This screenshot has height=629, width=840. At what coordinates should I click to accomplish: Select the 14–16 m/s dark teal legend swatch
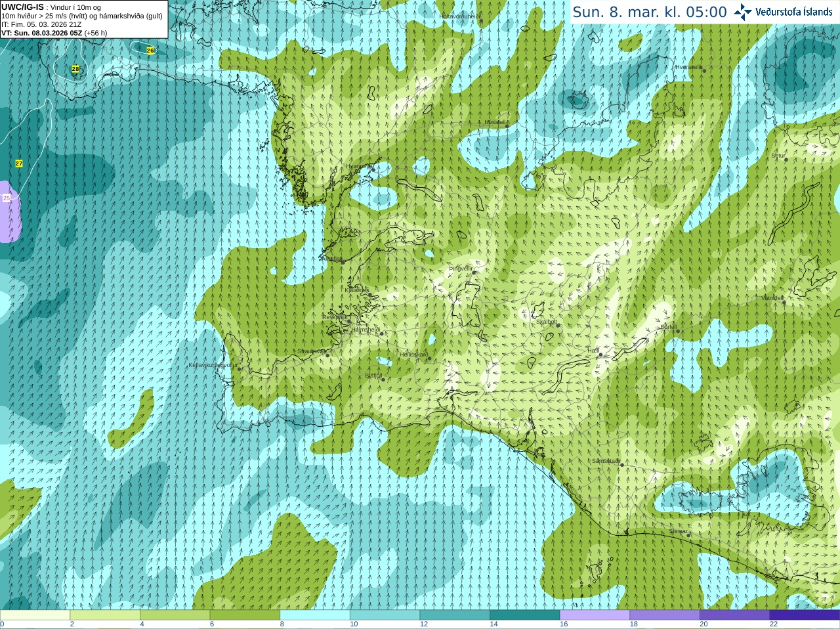coord(525,615)
